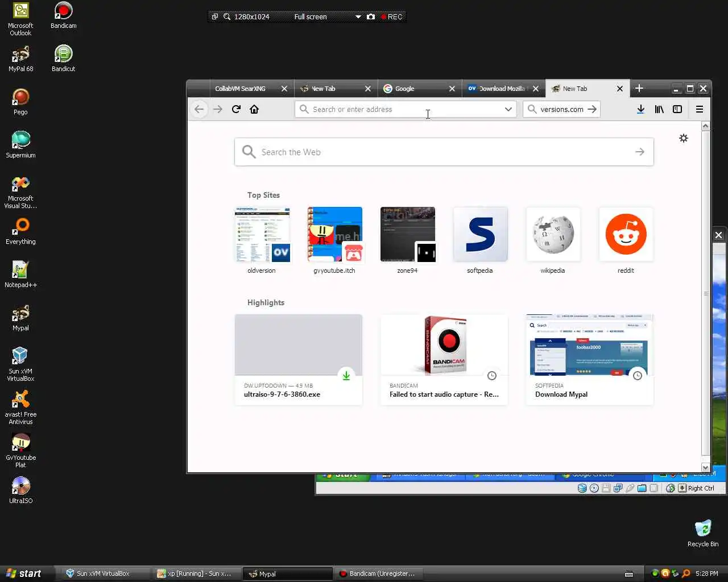Click the Windows start button
This screenshot has height=582, width=728.
27,573
